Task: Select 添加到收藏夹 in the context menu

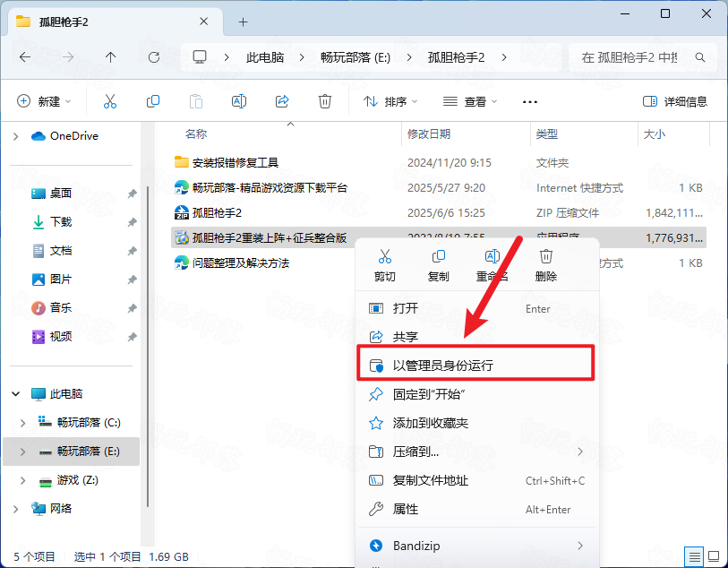Action: 477,423
